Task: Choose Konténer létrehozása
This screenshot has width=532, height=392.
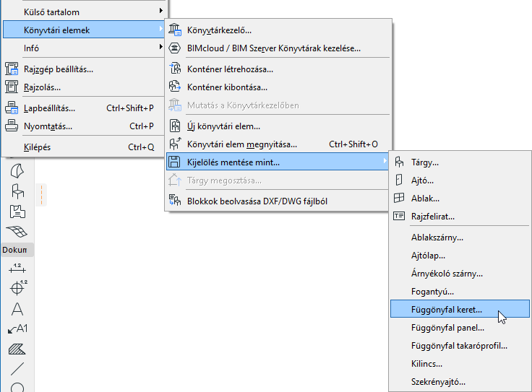Action: [x=278, y=69]
